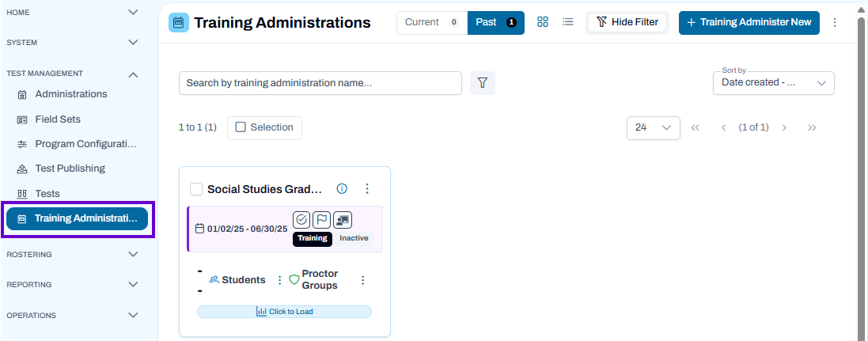Click the proctor presentation icon on the card
Viewport: 868px width, 341px height.
click(x=343, y=220)
